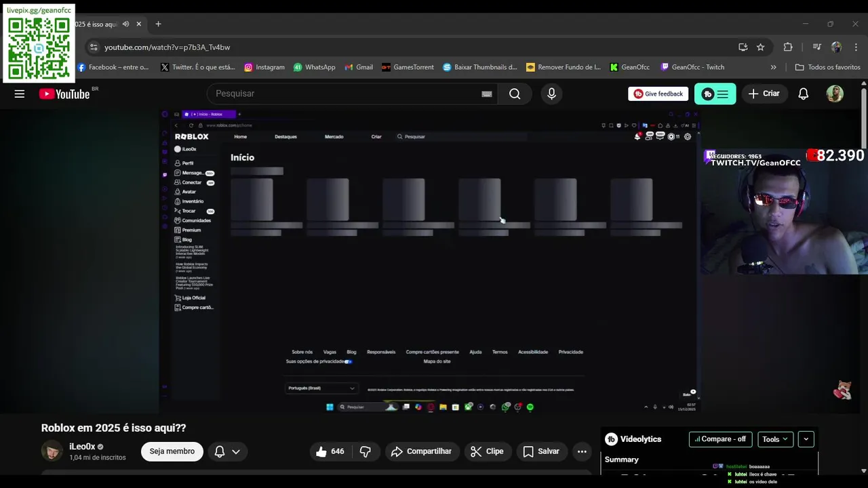
Task: Mute the tab via speaker icon
Action: tap(125, 24)
